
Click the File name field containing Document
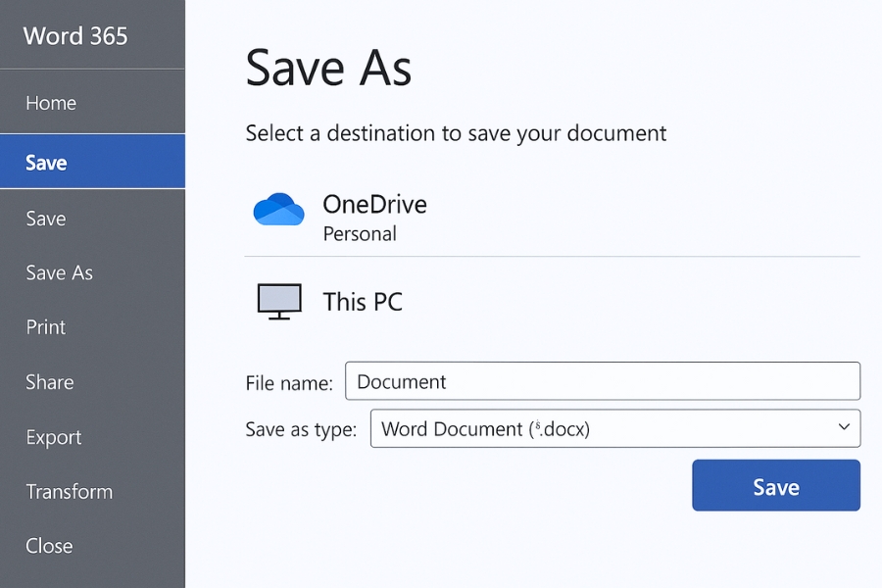[602, 381]
